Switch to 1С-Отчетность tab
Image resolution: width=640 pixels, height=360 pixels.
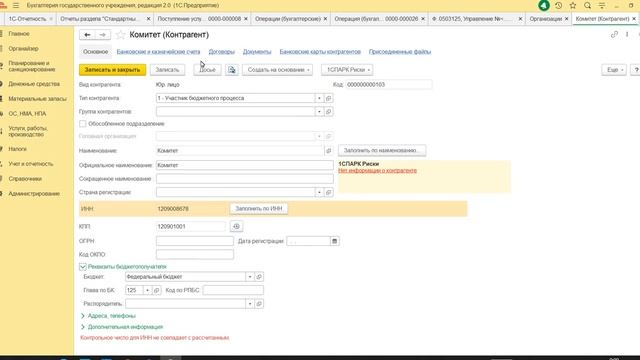[27, 19]
